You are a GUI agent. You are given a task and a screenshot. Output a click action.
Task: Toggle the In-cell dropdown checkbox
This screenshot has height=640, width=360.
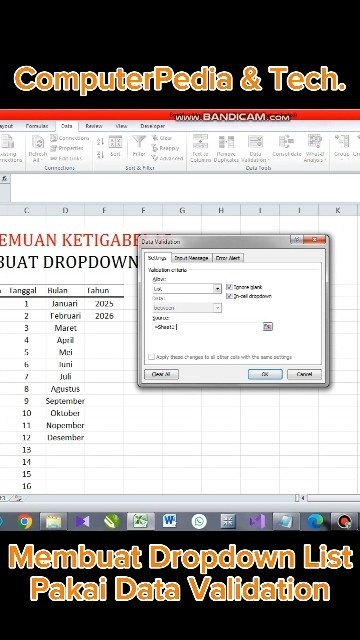(229, 296)
